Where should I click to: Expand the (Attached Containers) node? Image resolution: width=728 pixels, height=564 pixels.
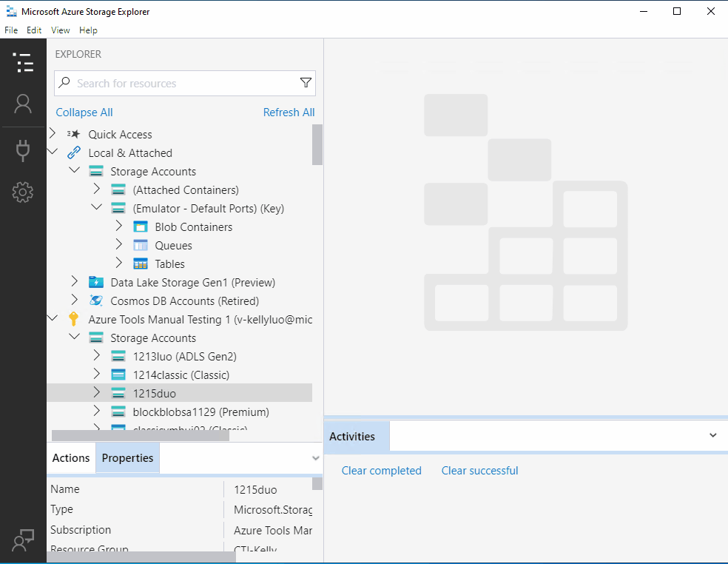97,189
